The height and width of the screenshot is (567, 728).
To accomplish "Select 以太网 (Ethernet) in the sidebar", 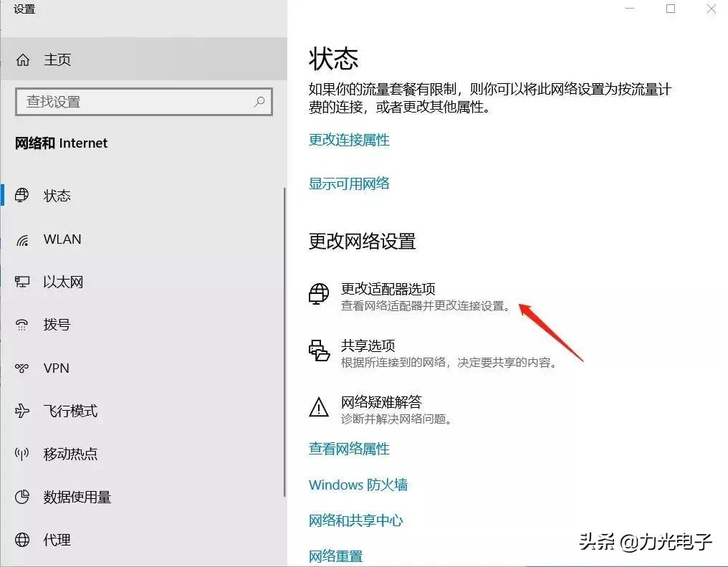I will pos(63,282).
